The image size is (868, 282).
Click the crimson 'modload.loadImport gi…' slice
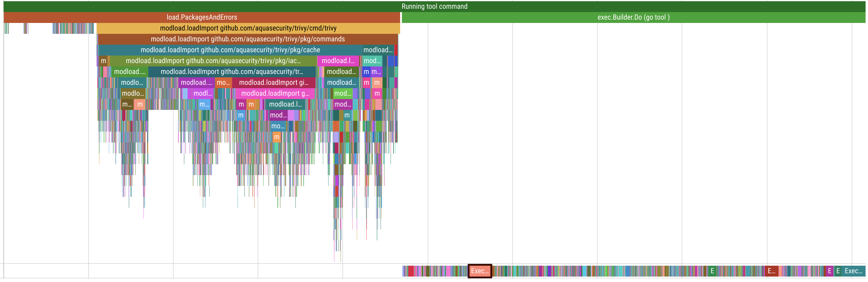click(274, 82)
